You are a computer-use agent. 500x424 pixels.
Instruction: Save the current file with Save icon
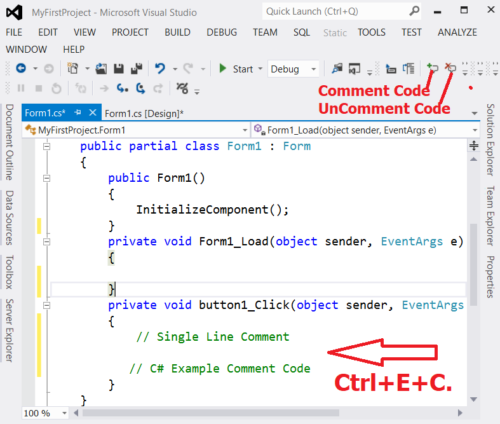(x=119, y=69)
